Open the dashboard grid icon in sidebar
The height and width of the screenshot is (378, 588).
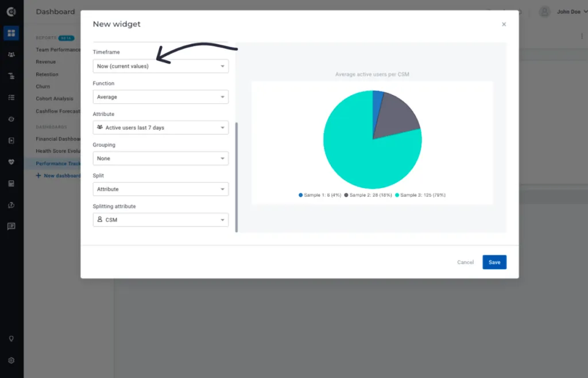11,33
